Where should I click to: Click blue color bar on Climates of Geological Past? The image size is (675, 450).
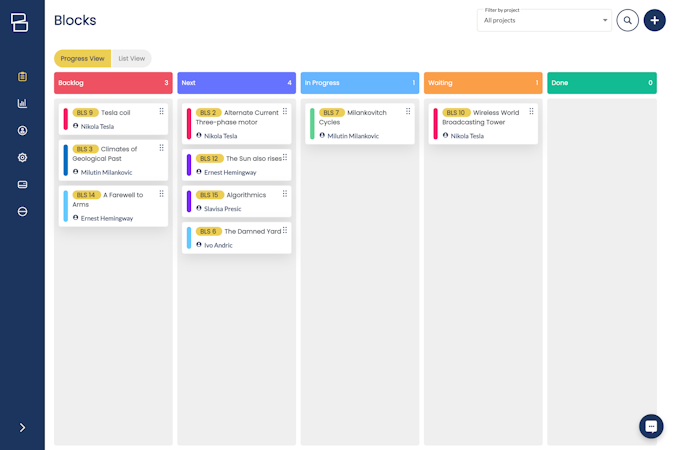[x=65, y=160]
